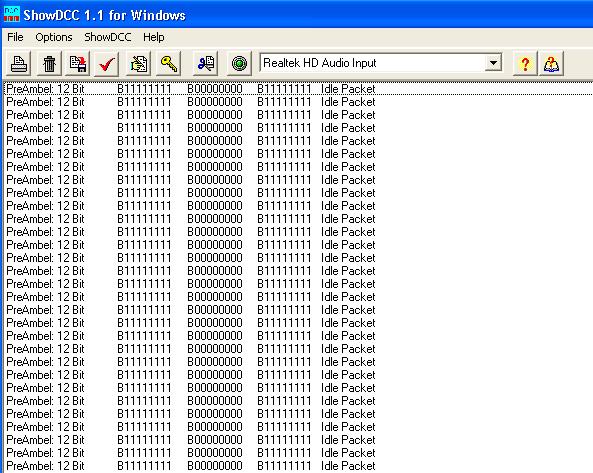Click the printer icon in the toolbar
The height and width of the screenshot is (473, 593).
19,64
